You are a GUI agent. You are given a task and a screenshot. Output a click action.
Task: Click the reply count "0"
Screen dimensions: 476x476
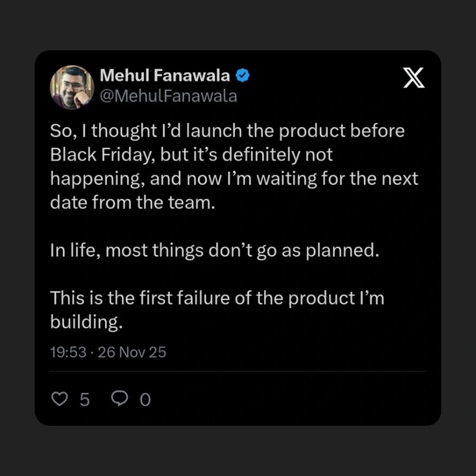coord(145,400)
